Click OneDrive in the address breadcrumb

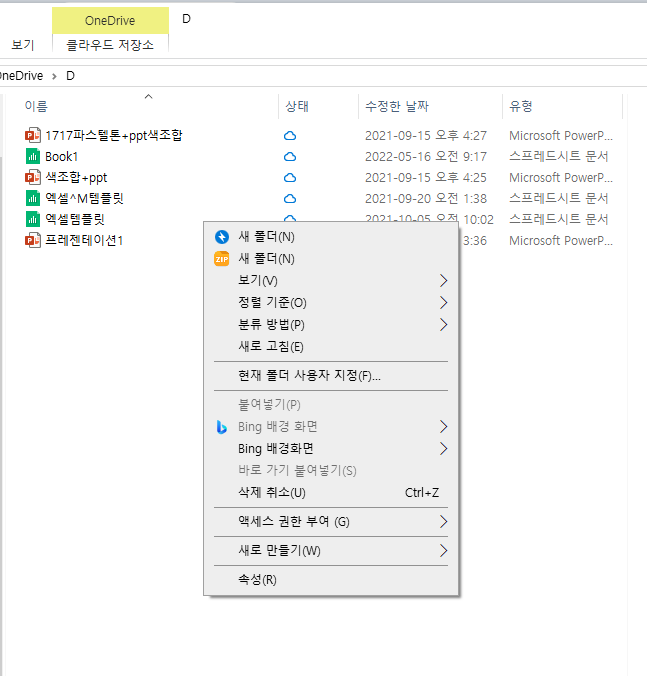click(x=22, y=76)
